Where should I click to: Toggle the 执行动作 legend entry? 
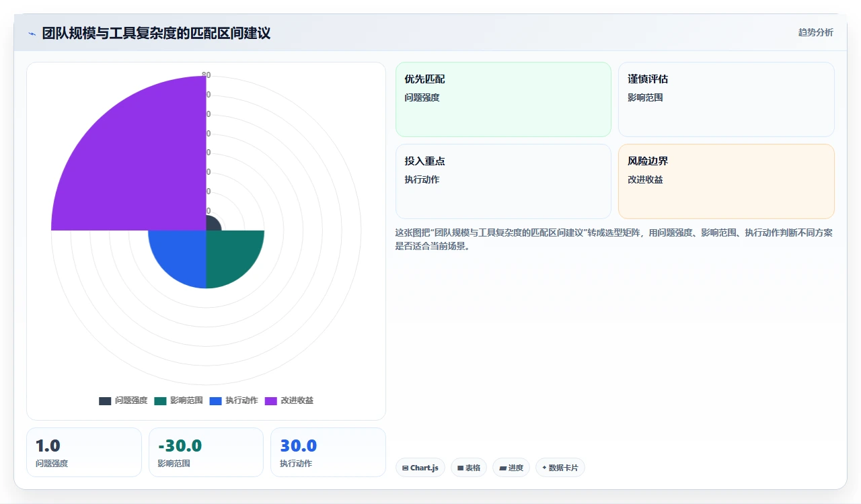233,401
